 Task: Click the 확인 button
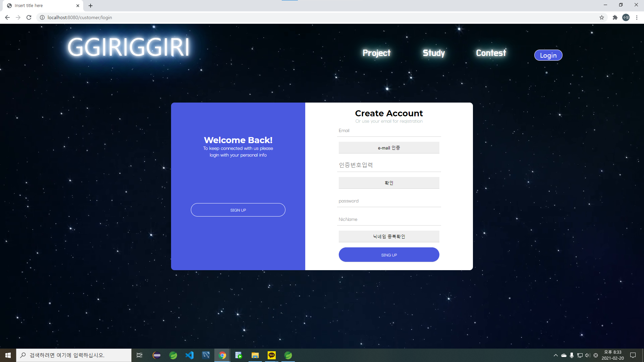[389, 183]
